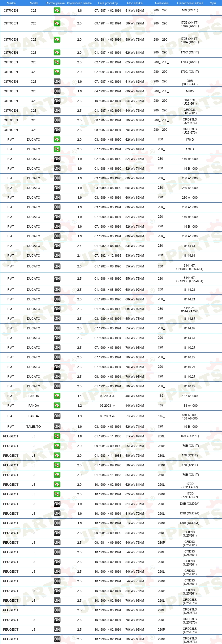The width and height of the screenshot is (222, 644).
Task: Click ON icon in Citroen D9B (XUD9A/U) row
Action: click(x=57, y=82)
